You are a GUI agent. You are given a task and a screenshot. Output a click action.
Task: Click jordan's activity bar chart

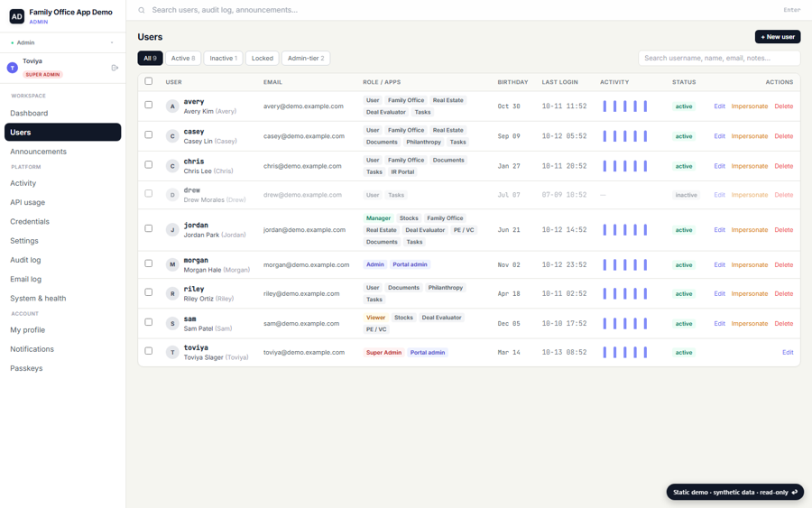[x=625, y=230]
